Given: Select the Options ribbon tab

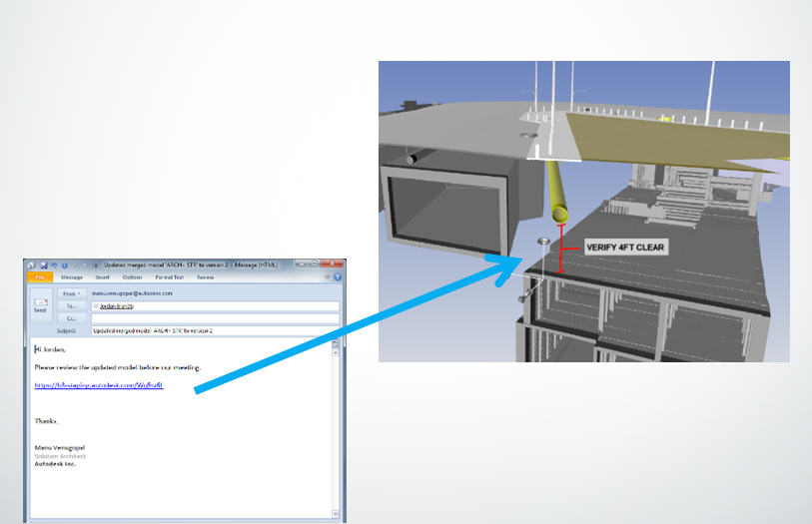Looking at the screenshot, I should pos(134,276).
